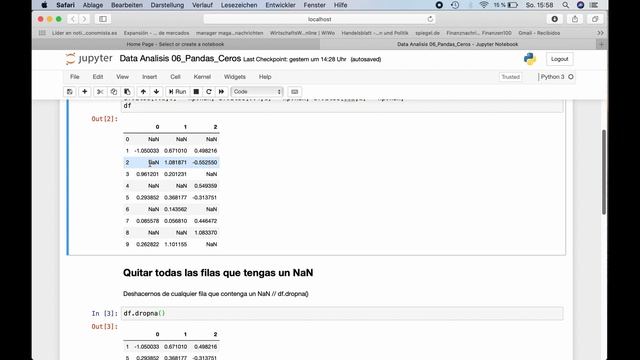Viewport: 640px width, 360px height.
Task: Click table cell value 0.446472
Action: (206, 221)
